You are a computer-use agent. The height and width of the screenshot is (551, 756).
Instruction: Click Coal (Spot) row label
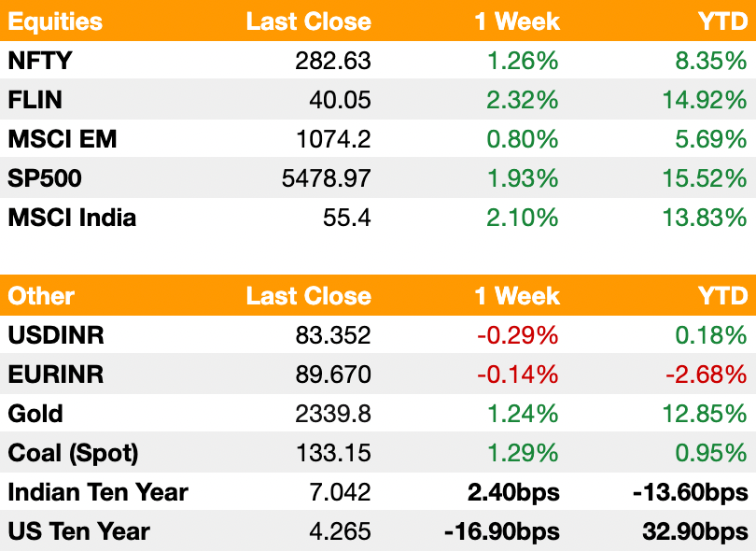click(x=73, y=453)
